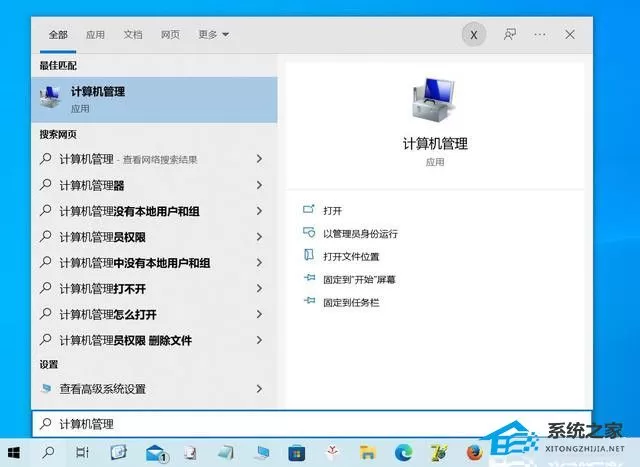Open the three-dots options menu
640x467 pixels.
(540, 35)
